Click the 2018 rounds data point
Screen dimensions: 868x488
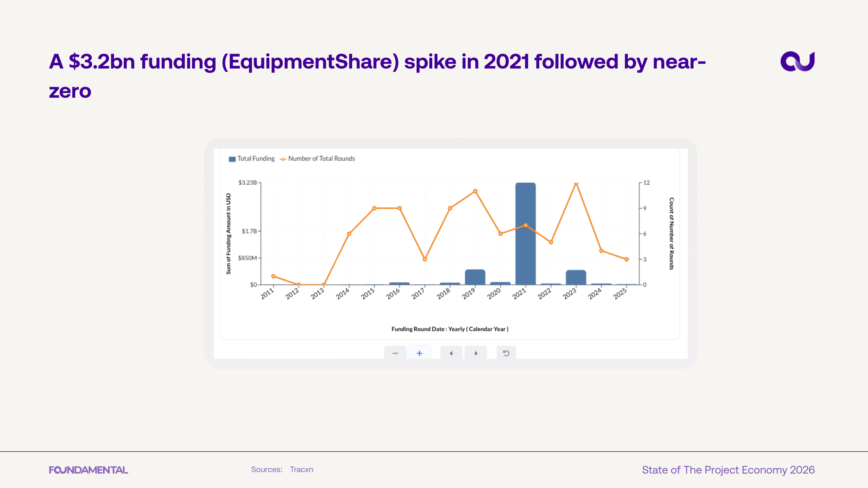pyautogui.click(x=450, y=208)
